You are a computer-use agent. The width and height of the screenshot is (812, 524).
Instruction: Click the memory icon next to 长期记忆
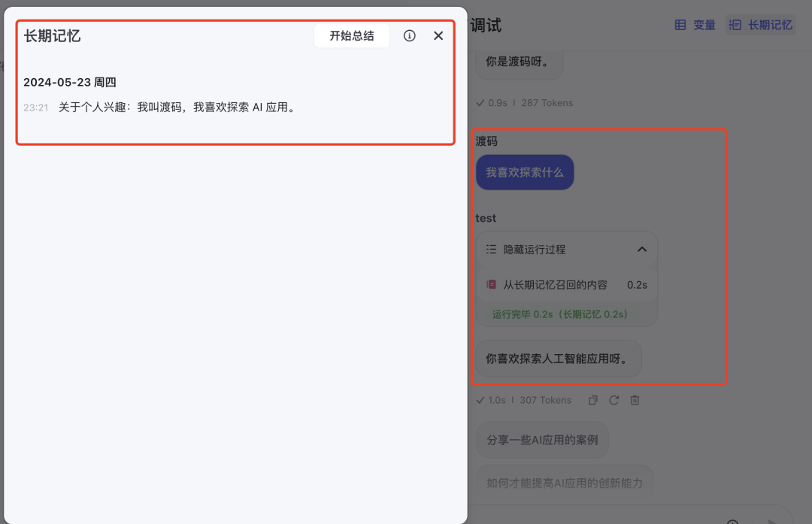tap(735, 24)
